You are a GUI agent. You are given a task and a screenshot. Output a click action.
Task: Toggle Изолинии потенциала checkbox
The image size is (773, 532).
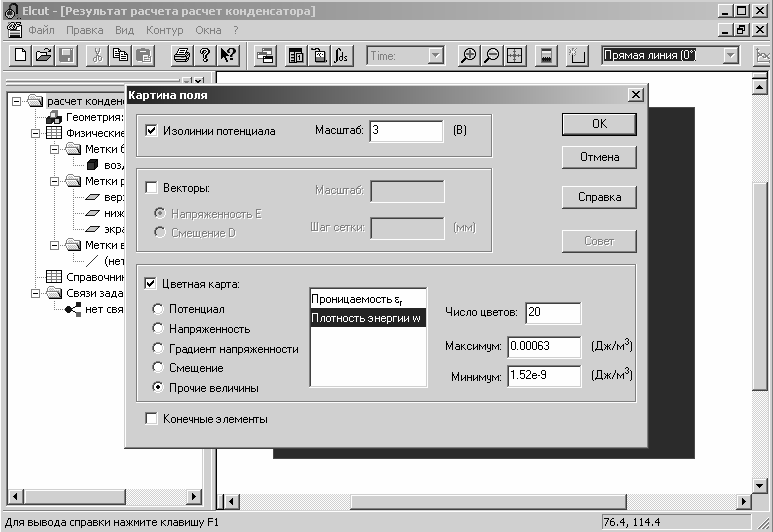click(x=151, y=131)
